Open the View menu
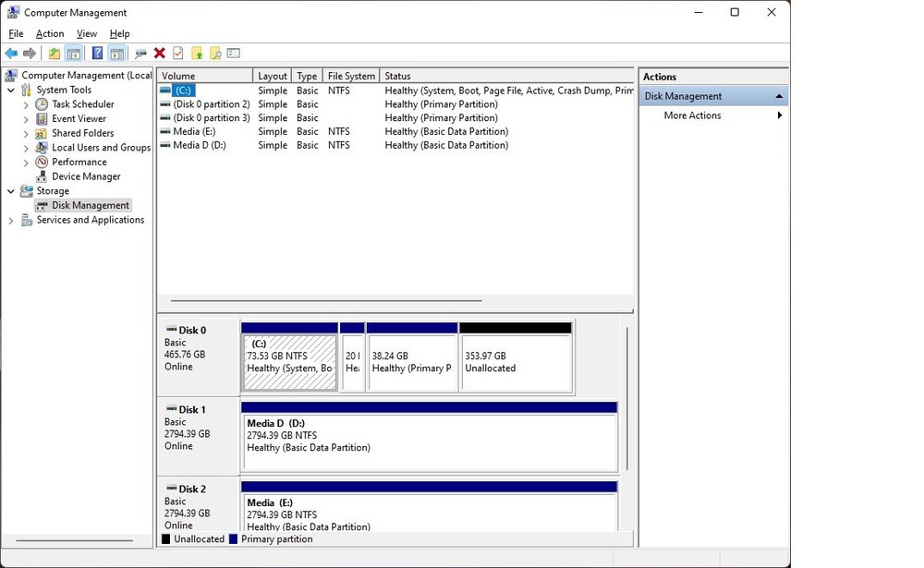Image resolution: width=924 pixels, height=568 pixels. pos(86,33)
